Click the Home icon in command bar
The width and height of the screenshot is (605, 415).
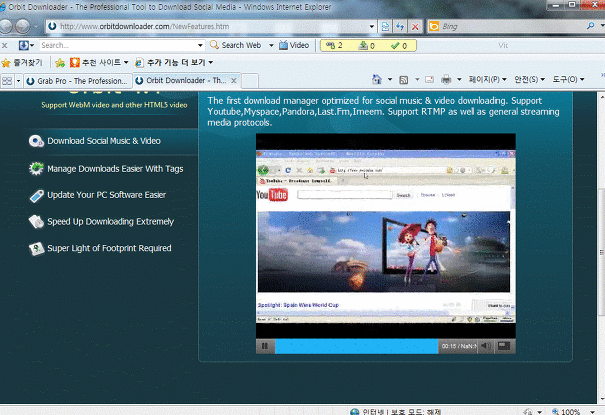[x=377, y=79]
